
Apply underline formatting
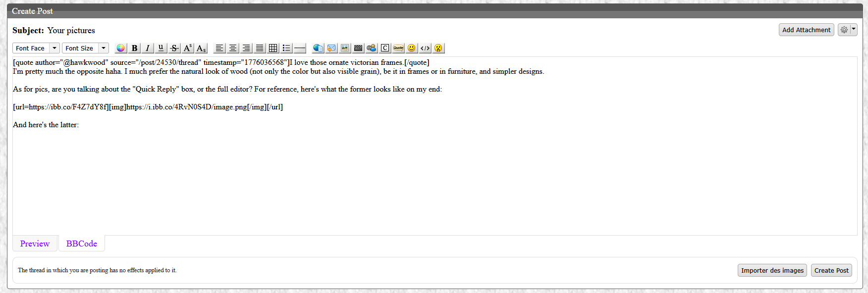(161, 48)
